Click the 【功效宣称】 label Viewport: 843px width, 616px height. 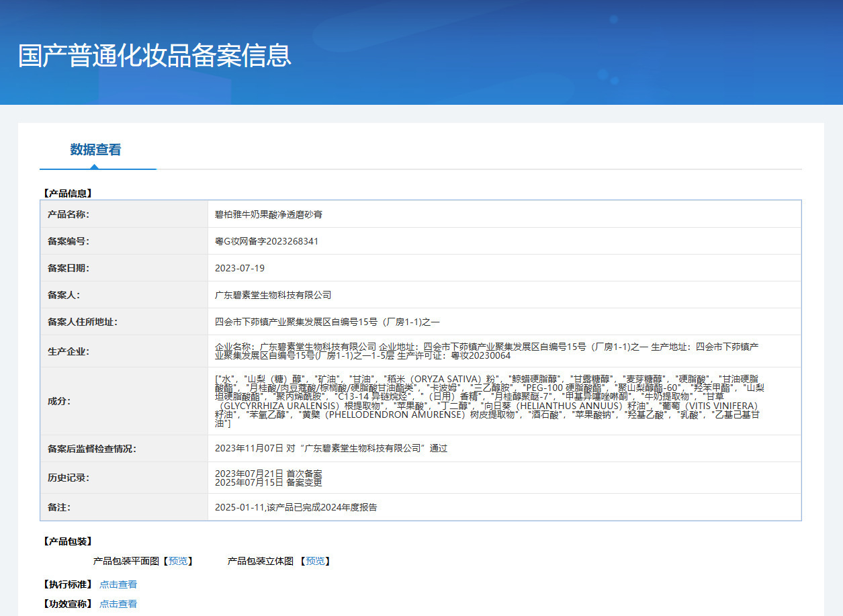pos(66,604)
